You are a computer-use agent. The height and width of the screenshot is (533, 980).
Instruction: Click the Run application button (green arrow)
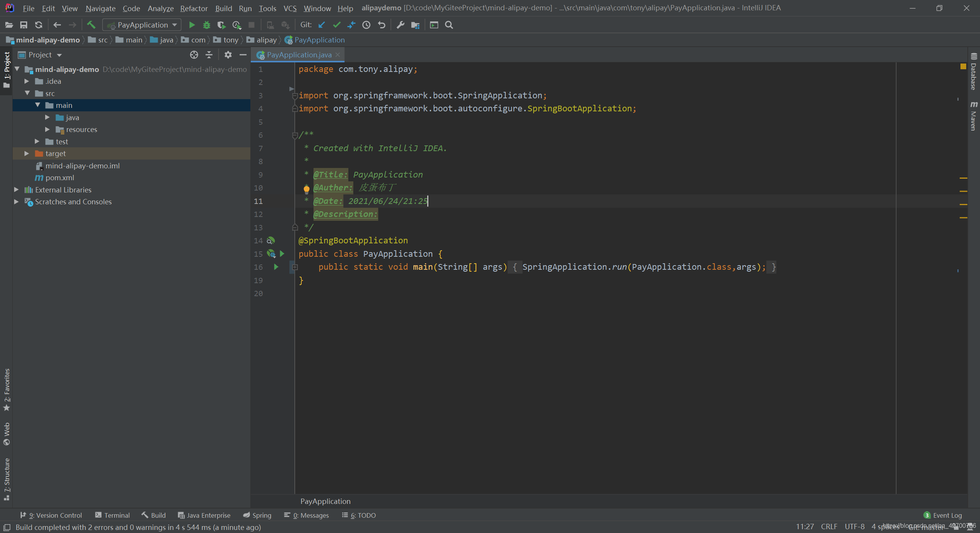[191, 25]
